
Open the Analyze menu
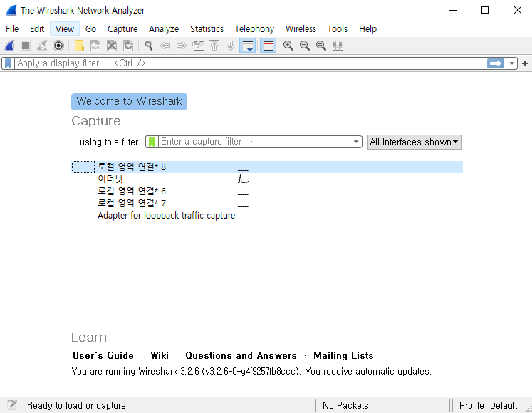click(x=164, y=29)
